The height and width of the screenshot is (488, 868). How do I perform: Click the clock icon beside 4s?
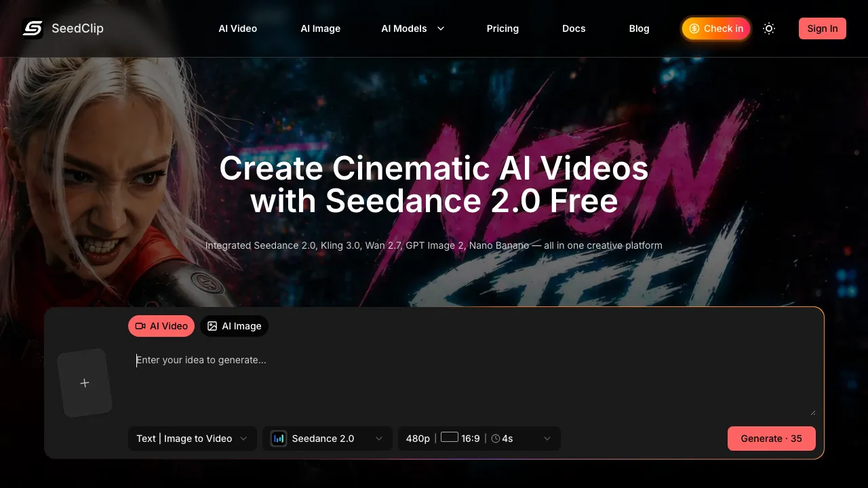496,439
